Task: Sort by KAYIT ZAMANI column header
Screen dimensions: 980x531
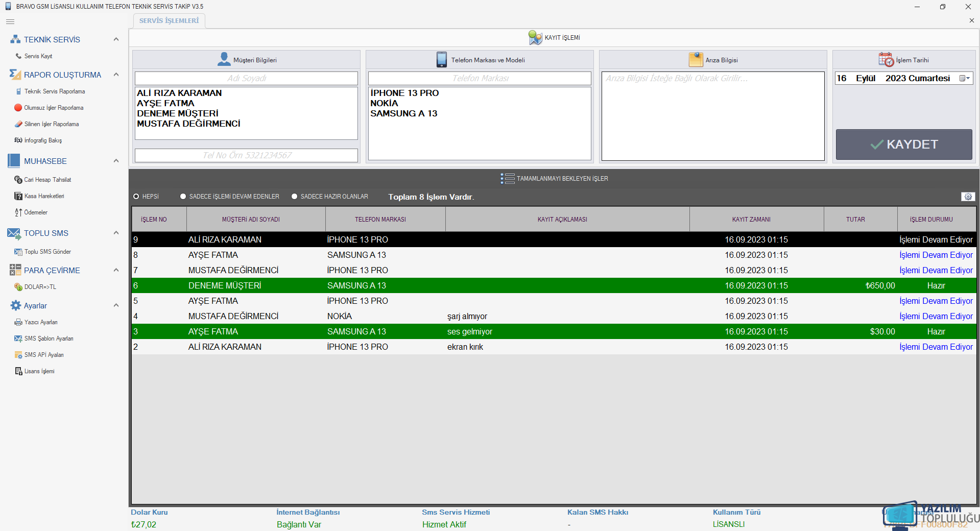Action: point(756,220)
